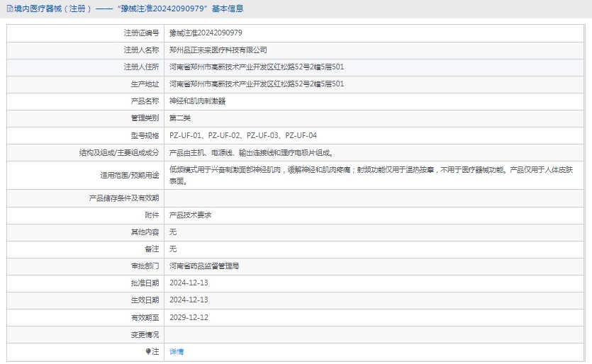Image resolution: width=592 pixels, height=364 pixels.
Task: Click the empty 变更情况 value cell
Action: point(375,334)
